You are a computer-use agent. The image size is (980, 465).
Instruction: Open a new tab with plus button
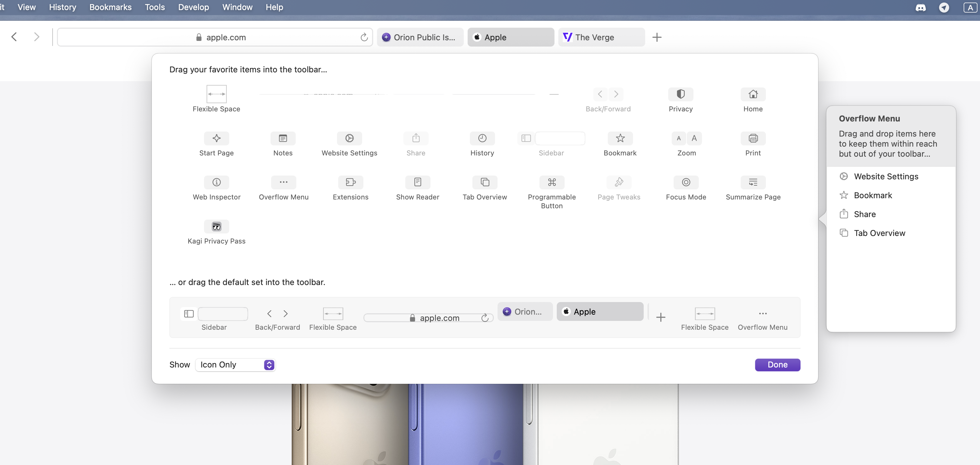(657, 37)
